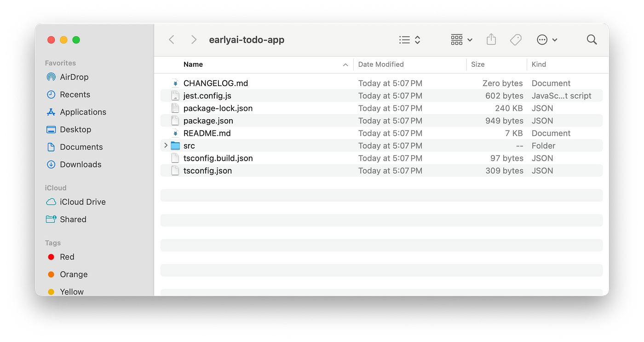The height and width of the screenshot is (342, 644).
Task: Select the tsconfig.json file icon
Action: click(x=175, y=170)
